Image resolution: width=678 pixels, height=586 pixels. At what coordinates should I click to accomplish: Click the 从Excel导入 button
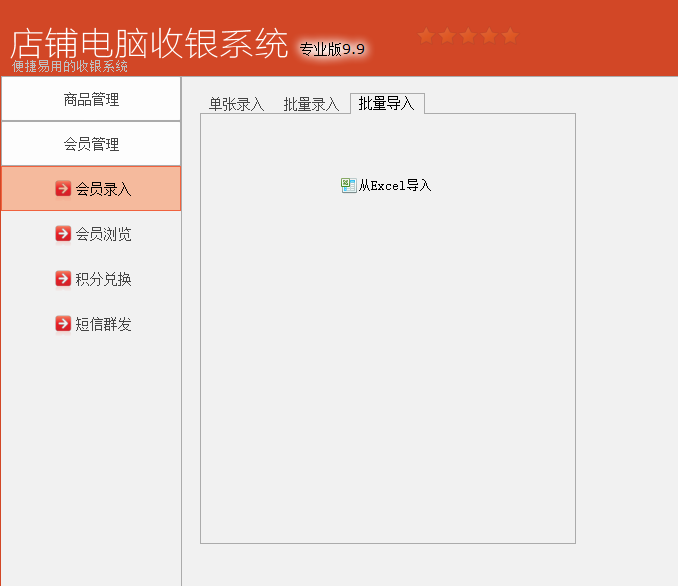(386, 186)
